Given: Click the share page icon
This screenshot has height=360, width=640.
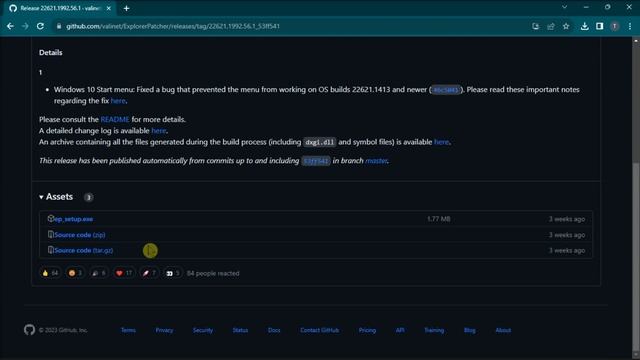Looking at the screenshot, I should tap(551, 26).
